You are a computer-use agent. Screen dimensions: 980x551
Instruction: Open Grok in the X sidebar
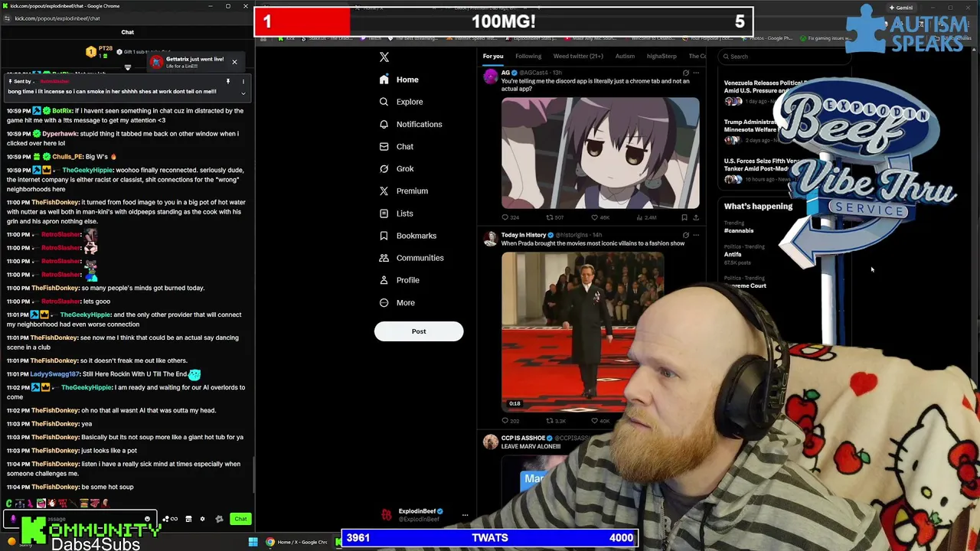point(397,168)
